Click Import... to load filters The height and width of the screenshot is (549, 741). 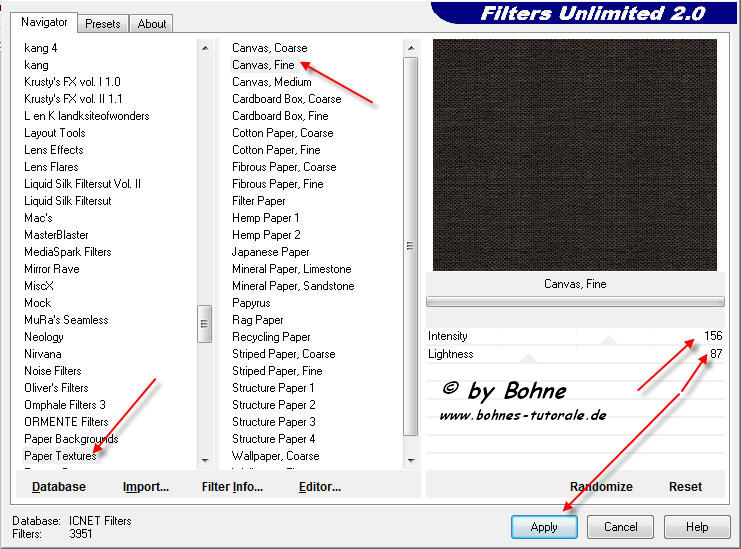click(146, 487)
